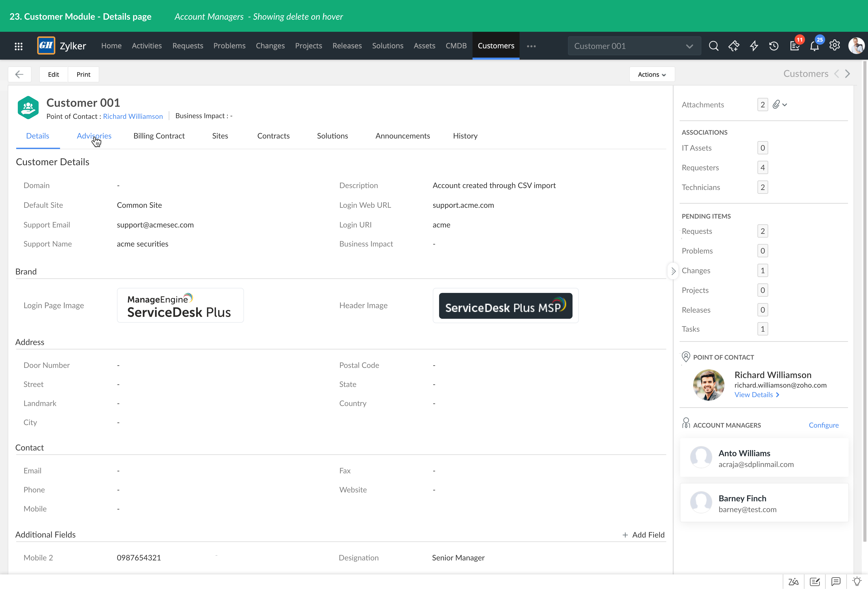Open pending Tasks count 1

(x=763, y=329)
